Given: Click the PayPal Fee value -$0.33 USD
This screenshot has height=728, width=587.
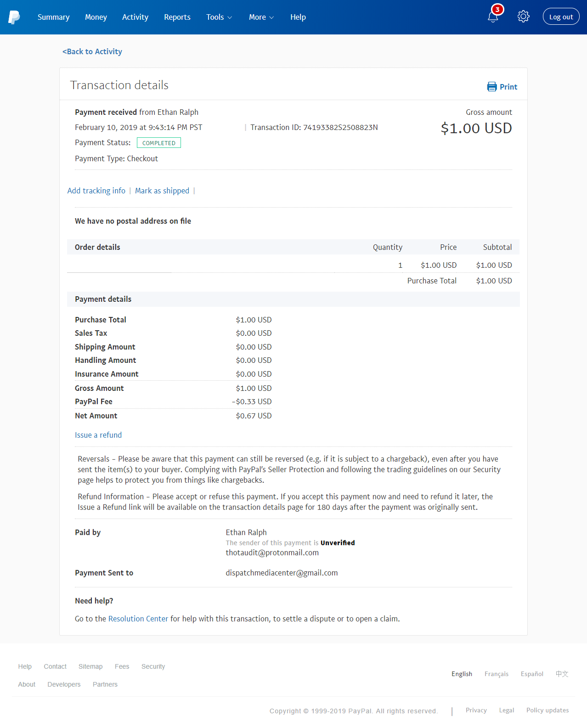Looking at the screenshot, I should click(252, 401).
